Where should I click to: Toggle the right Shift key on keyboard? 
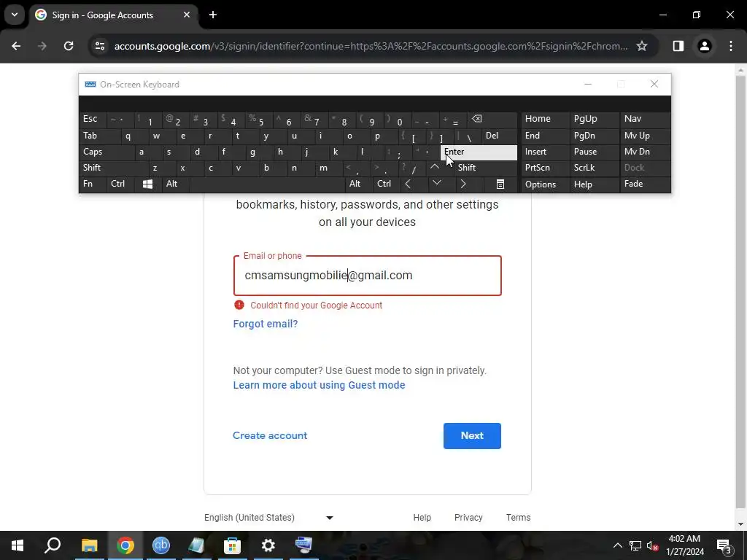pyautogui.click(x=485, y=168)
